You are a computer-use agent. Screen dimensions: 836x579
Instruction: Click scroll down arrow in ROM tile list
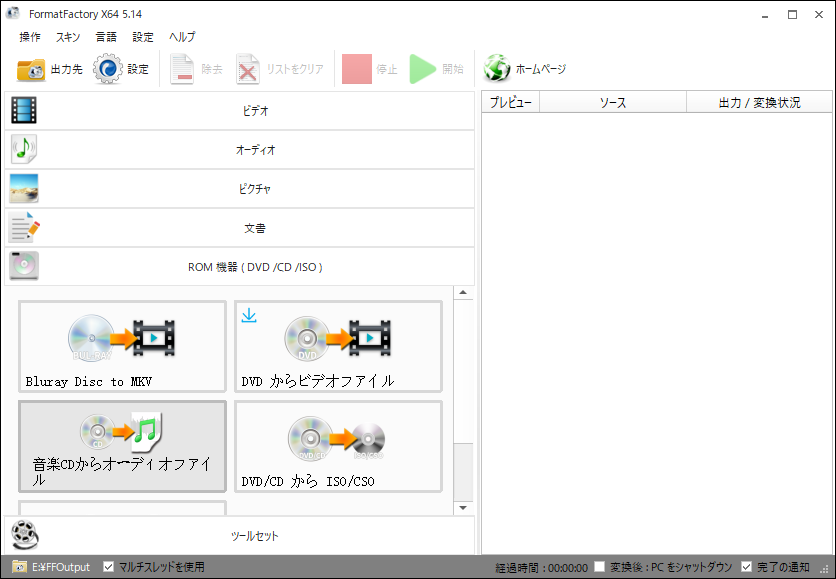click(x=463, y=508)
